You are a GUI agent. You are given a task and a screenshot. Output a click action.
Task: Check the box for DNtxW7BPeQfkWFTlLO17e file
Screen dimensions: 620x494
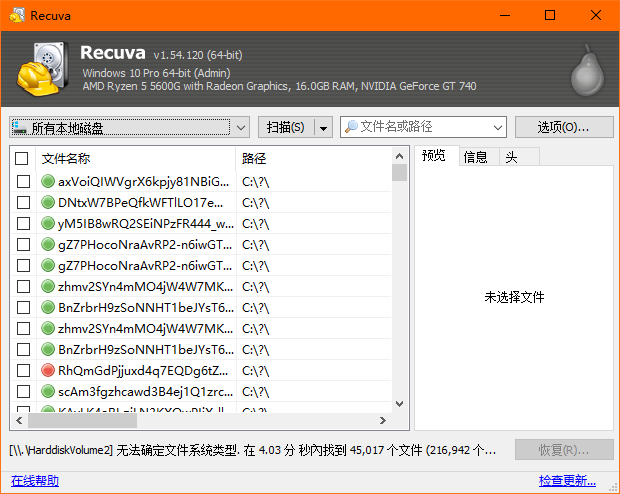point(23,203)
